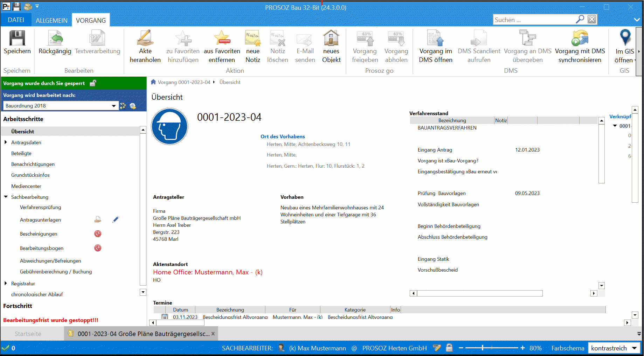Open the DATEI menu tab

16,20
